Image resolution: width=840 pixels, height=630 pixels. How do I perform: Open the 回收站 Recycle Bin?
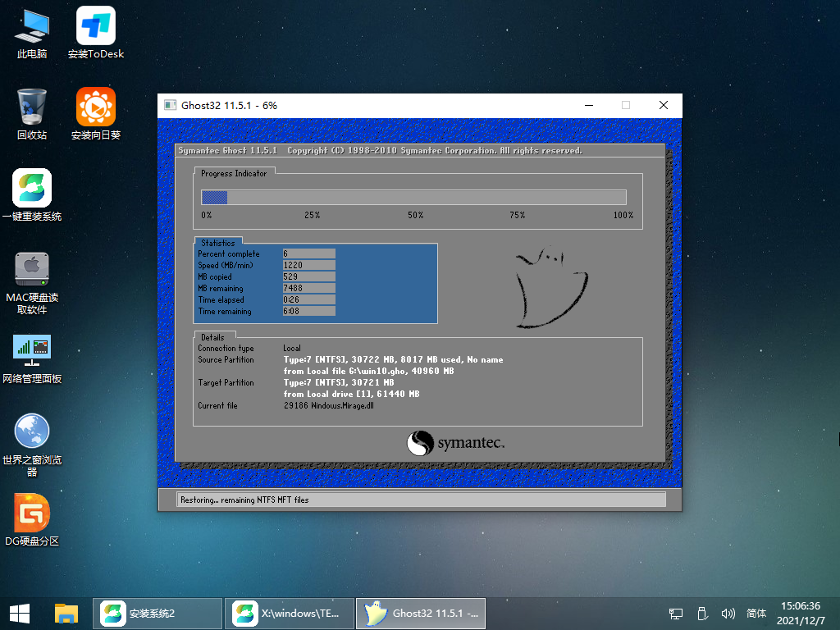click(30, 112)
